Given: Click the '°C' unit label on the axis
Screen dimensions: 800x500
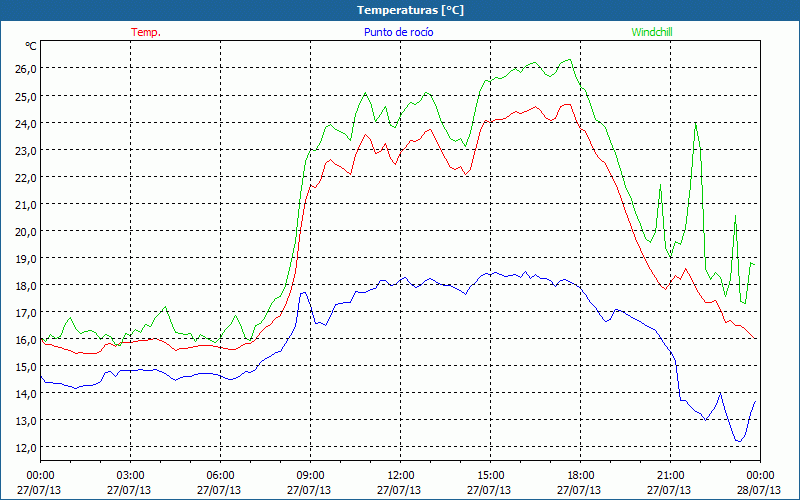Looking at the screenshot, I should click(x=31, y=46).
